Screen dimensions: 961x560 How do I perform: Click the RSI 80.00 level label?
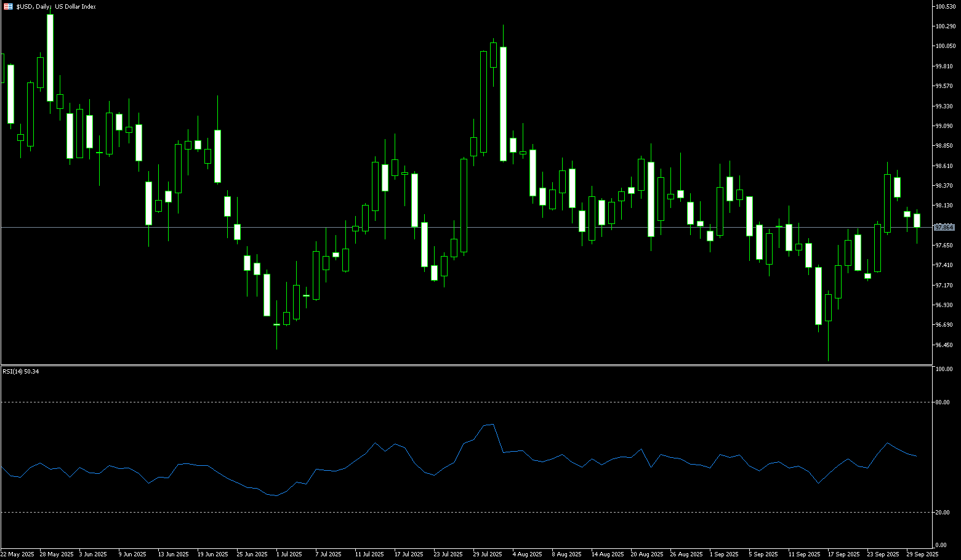942,402
